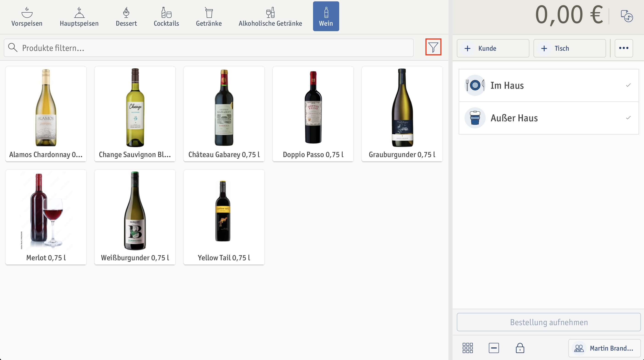The image size is (644, 360).
Task: Select the Dessert category
Action: (x=126, y=17)
